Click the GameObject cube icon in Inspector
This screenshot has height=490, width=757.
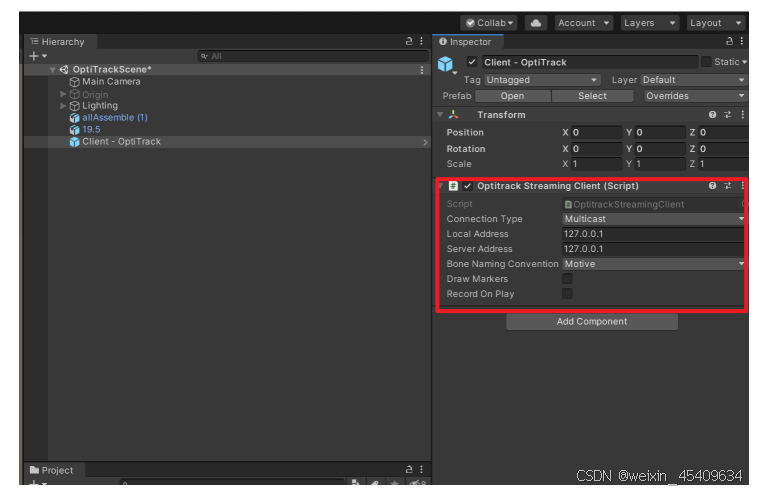pyautogui.click(x=445, y=64)
